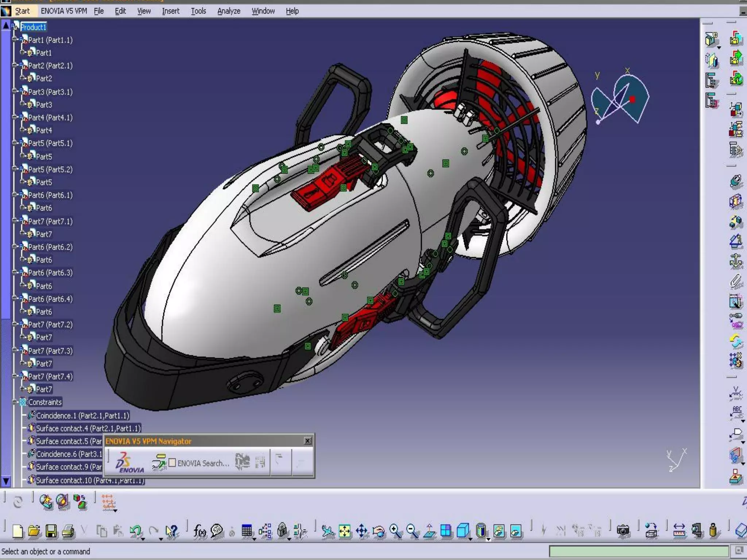Toggle the ENOVIA Search checkbox

pos(172,463)
